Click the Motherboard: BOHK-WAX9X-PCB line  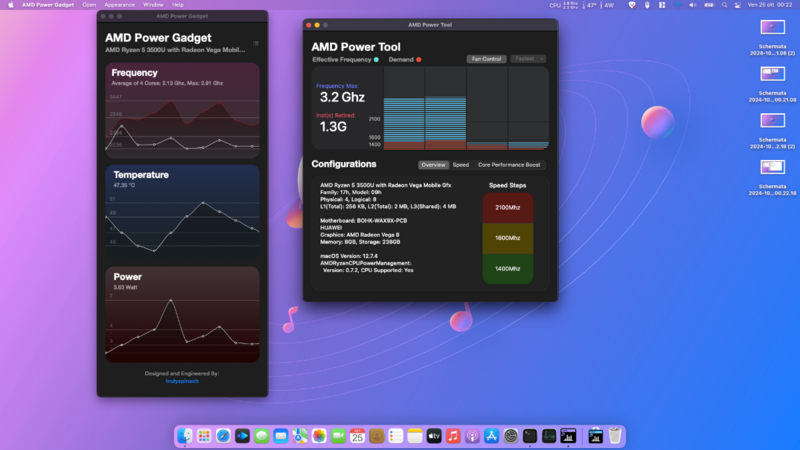pyautogui.click(x=363, y=221)
